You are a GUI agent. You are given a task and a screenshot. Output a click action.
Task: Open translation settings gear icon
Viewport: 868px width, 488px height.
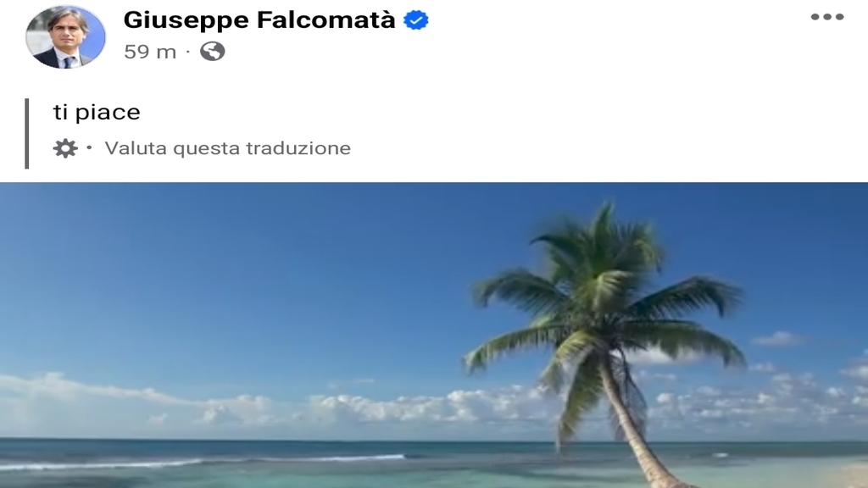(x=65, y=148)
